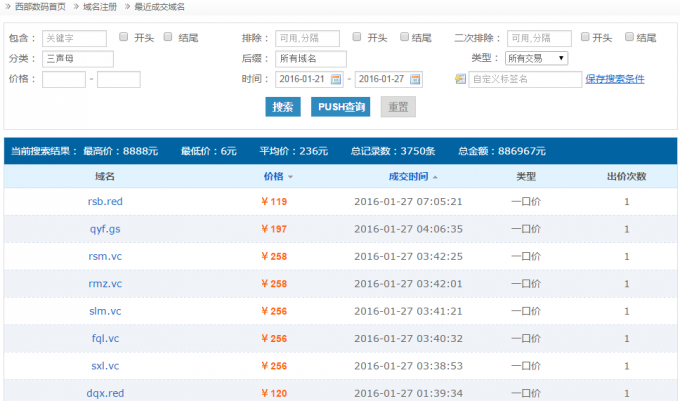Open the start date calendar picker icon
Image resolution: width=680 pixels, height=401 pixels.
336,79
